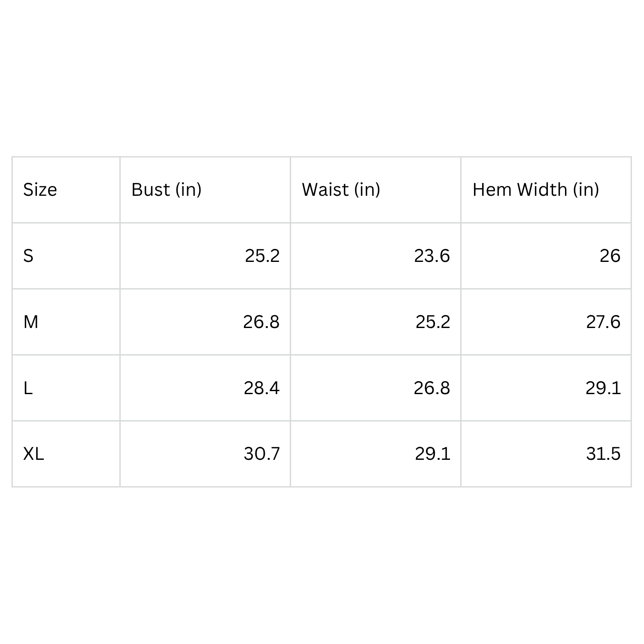Select bust value 25.2 for size S
Viewport: 644px width, 644px height.
click(262, 256)
